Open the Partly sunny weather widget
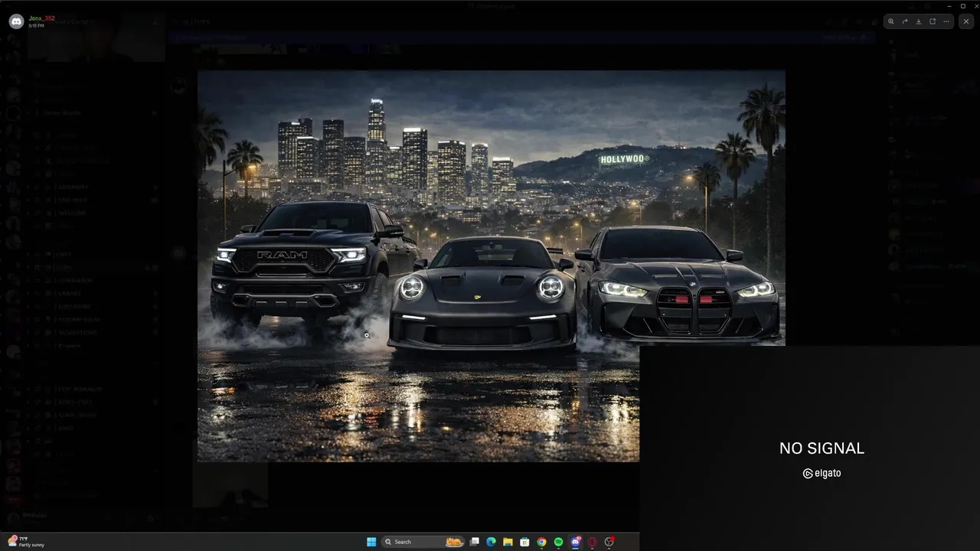This screenshot has height=551, width=980. point(27,542)
